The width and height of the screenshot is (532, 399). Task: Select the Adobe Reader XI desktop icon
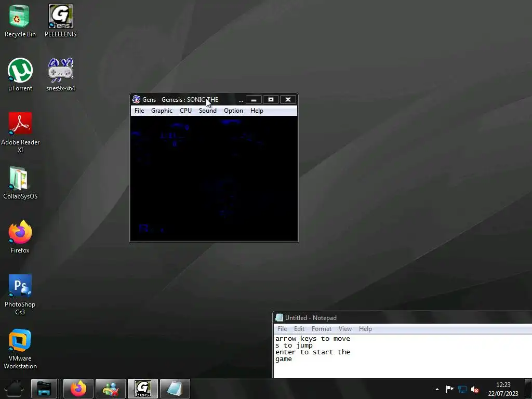coord(20,132)
